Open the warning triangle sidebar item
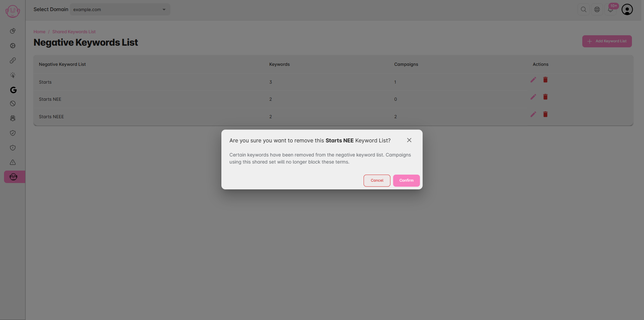 pos(13,162)
